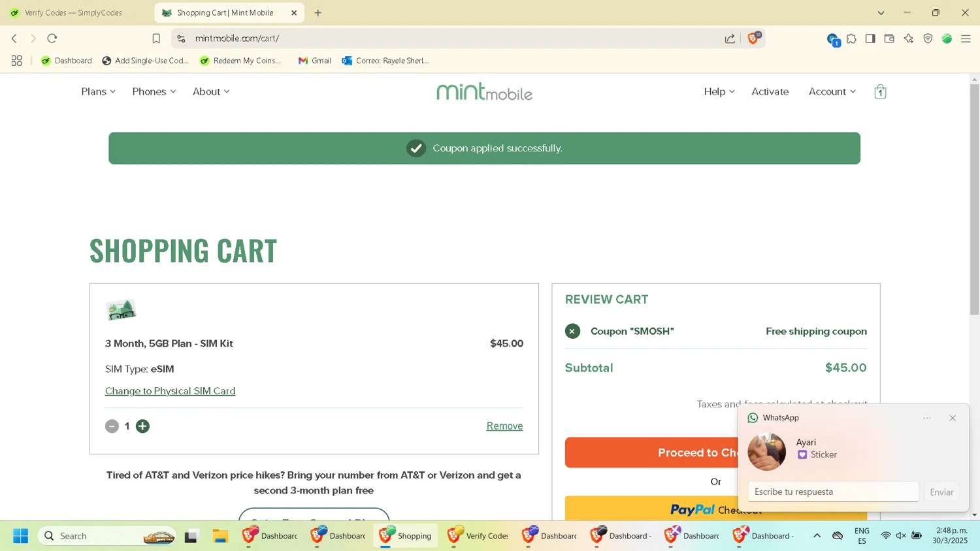Screen dimensions: 980x551
Task: Click the ENG ES language indicator
Action: coord(862,535)
